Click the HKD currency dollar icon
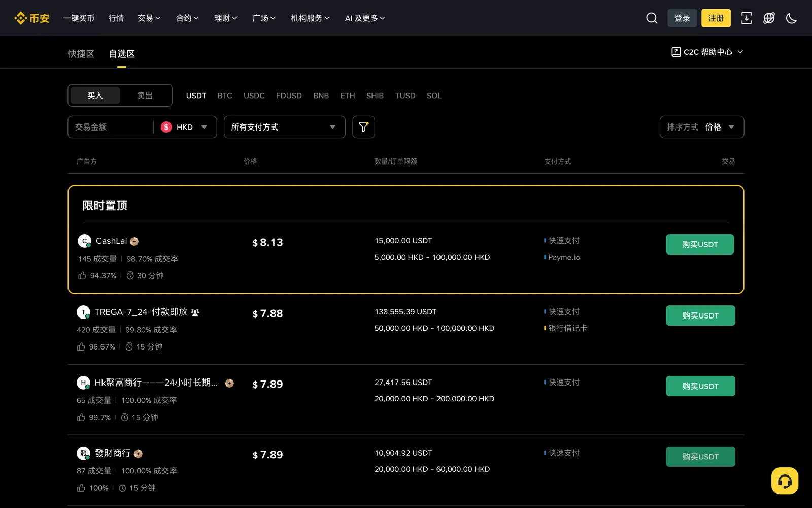The width and height of the screenshot is (812, 508). tap(166, 127)
